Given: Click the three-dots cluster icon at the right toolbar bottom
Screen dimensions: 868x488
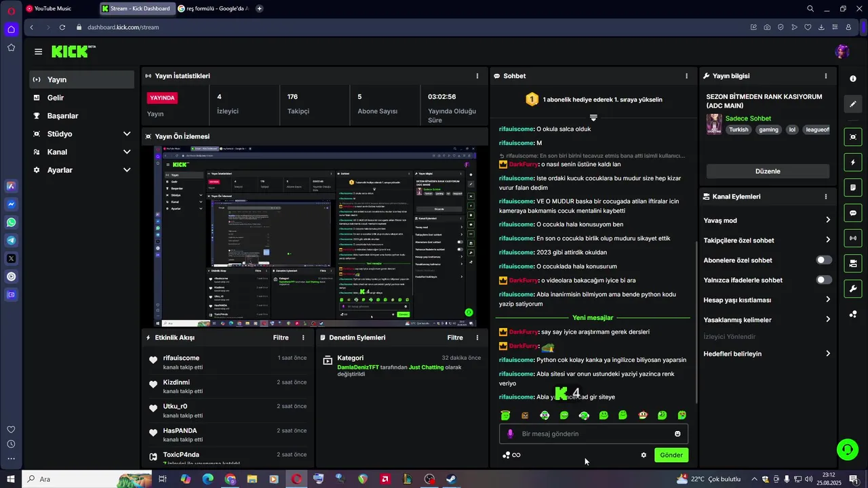Looking at the screenshot, I should tap(853, 314).
